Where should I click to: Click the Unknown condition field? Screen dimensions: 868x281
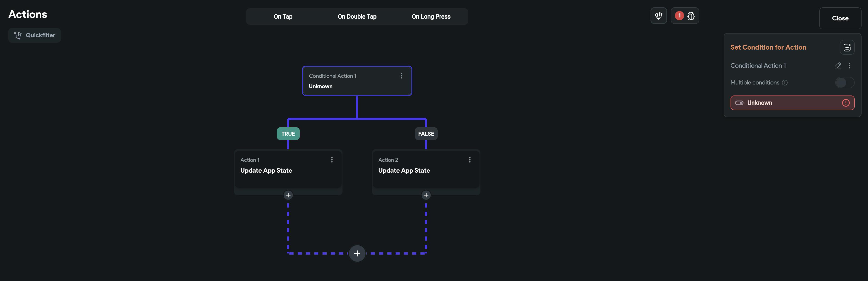[785, 103]
